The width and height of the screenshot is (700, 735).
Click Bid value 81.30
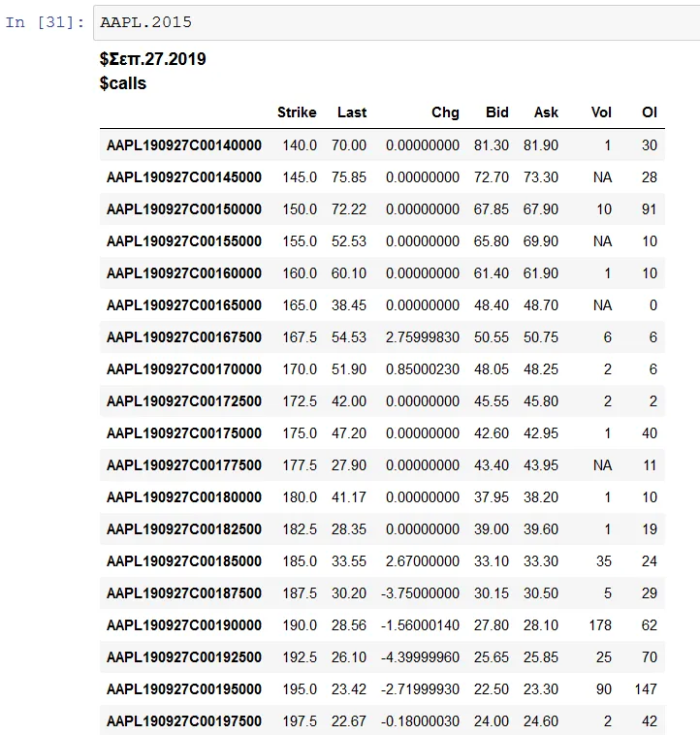point(491,145)
